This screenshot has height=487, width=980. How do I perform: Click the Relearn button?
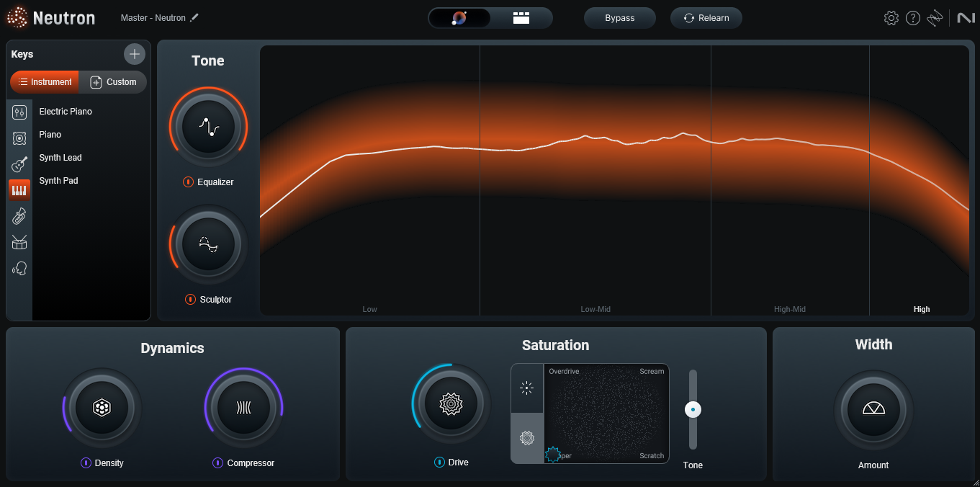click(x=706, y=18)
